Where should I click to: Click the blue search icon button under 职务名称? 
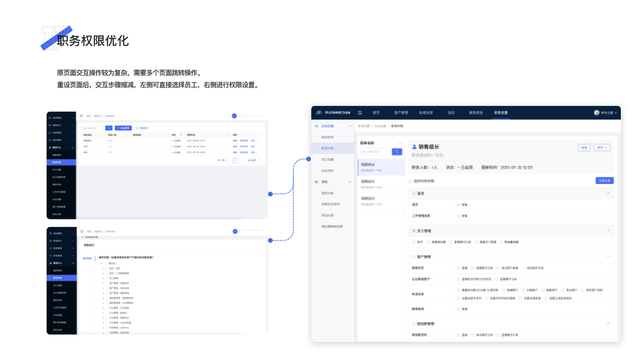397,152
